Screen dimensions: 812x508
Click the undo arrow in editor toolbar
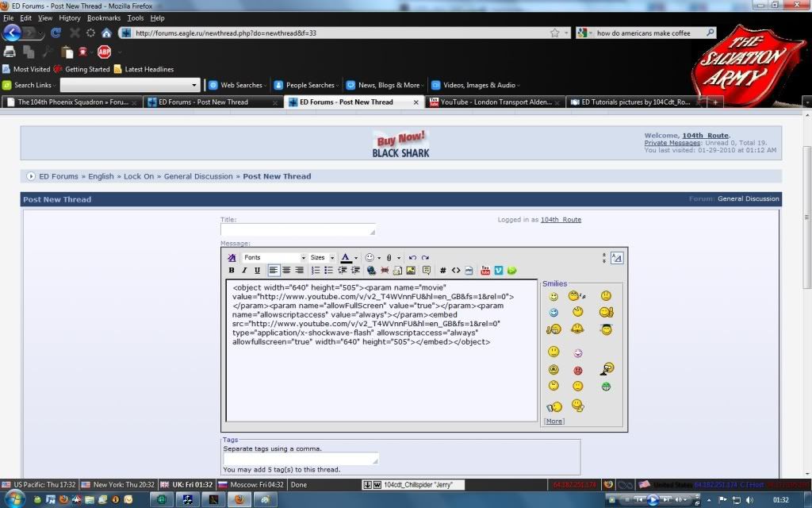(x=412, y=258)
